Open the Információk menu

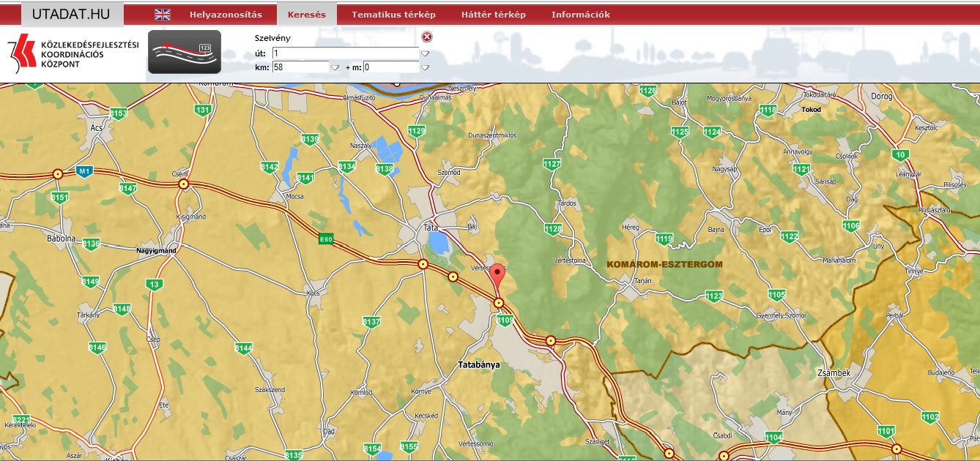click(x=580, y=15)
